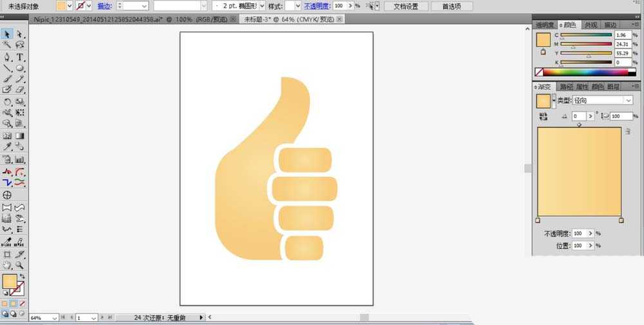Swap fill and stroke arrows
The image size is (644, 325).
[x=22, y=276]
